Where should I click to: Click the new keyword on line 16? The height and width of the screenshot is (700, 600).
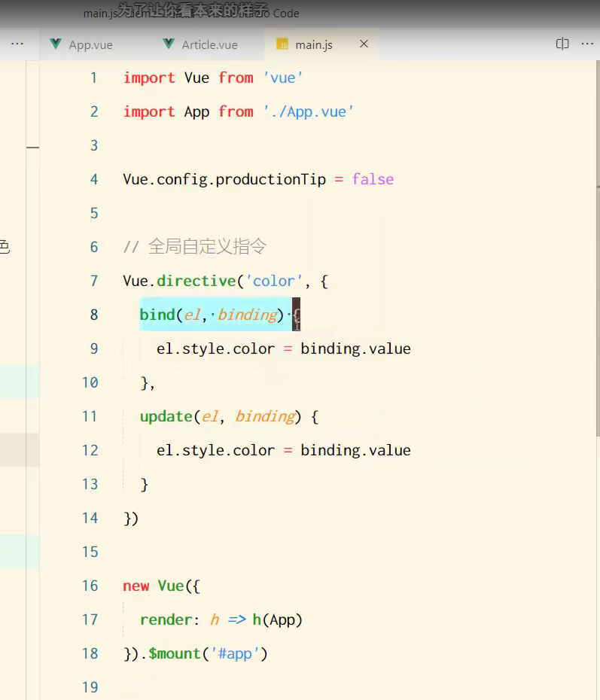pos(136,586)
